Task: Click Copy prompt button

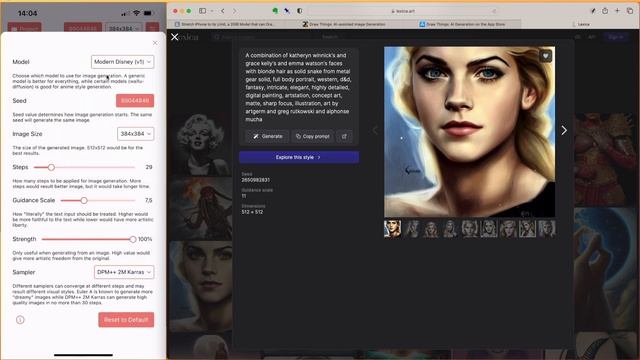Action: point(313,136)
